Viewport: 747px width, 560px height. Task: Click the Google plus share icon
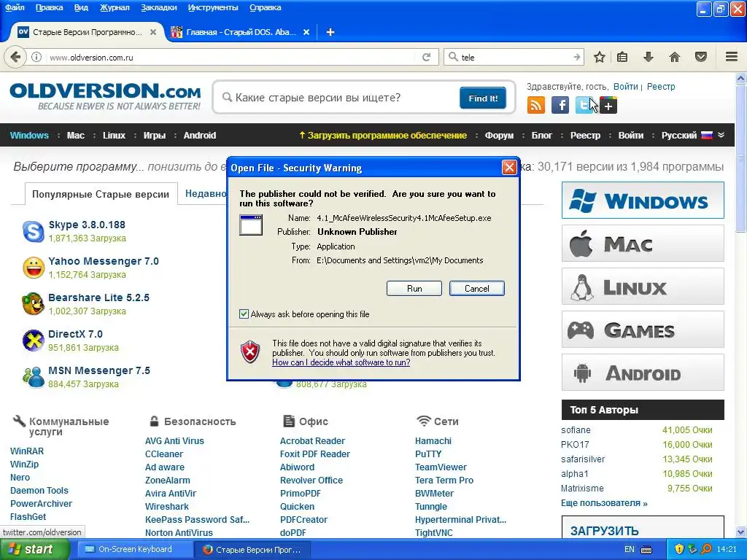click(608, 105)
